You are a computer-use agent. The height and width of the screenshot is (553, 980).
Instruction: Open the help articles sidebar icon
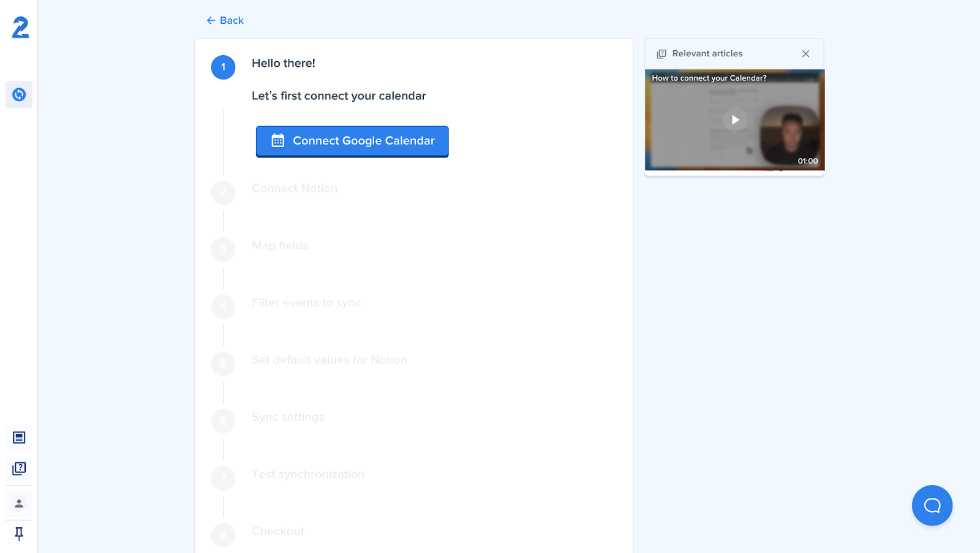(19, 468)
